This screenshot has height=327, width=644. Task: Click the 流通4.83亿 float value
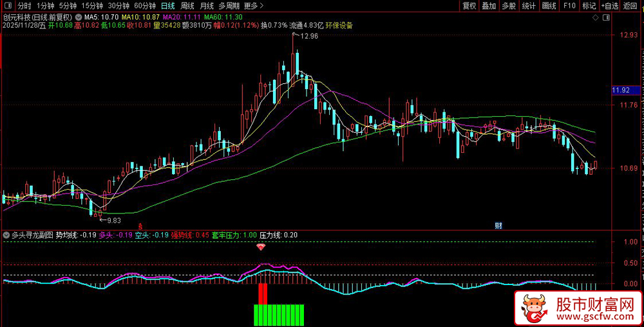[307, 26]
